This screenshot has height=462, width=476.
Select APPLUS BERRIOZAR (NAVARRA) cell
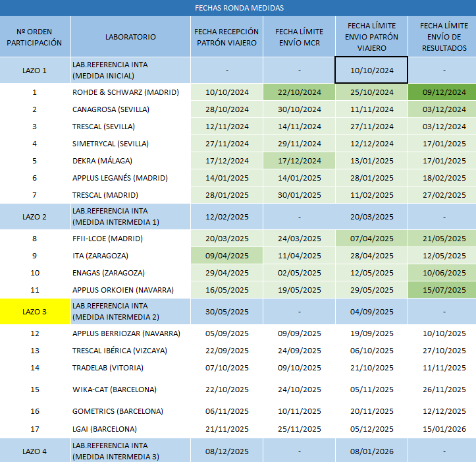coord(130,333)
